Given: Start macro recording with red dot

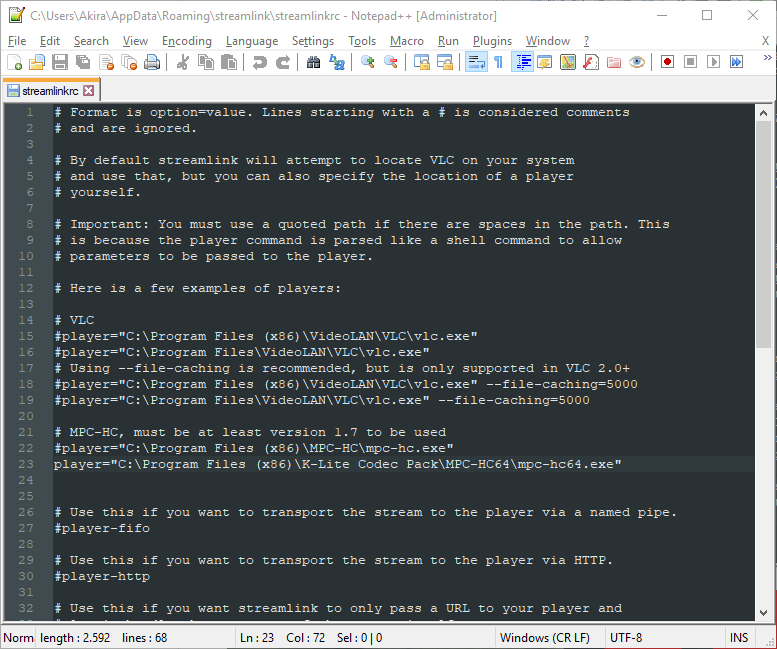Looking at the screenshot, I should 667,62.
